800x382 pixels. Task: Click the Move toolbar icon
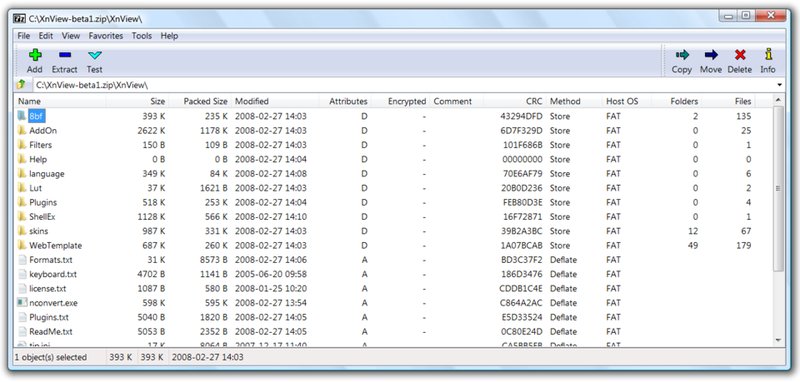tap(711, 55)
